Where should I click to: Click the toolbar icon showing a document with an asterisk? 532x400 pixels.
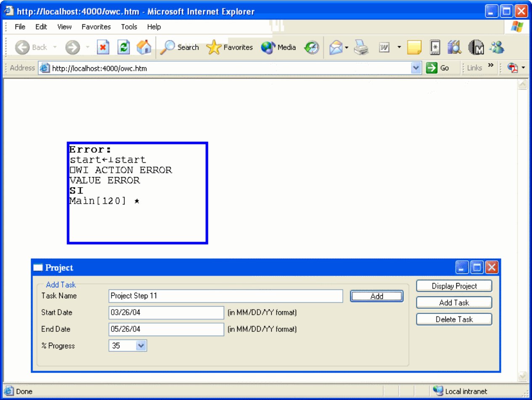tap(435, 47)
